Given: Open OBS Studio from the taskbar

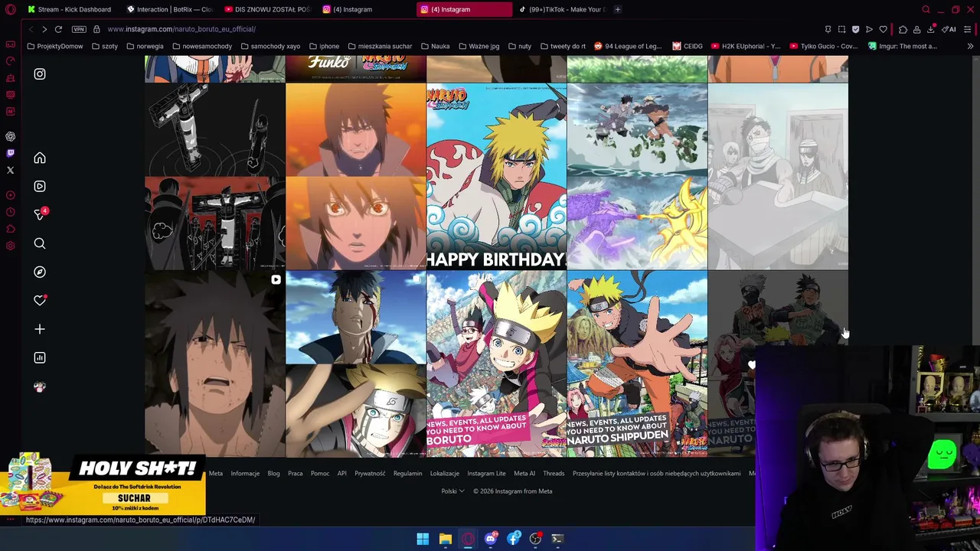Looking at the screenshot, I should tap(535, 540).
